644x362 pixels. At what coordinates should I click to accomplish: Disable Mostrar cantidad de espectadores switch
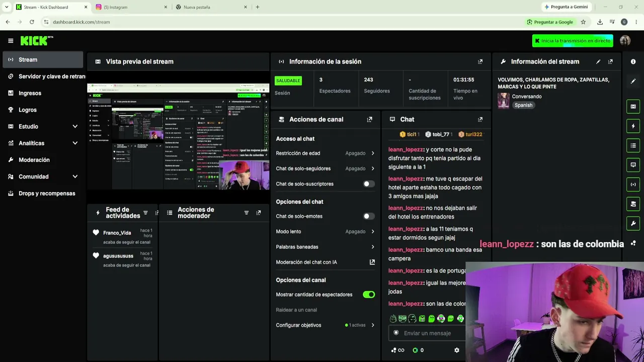tap(369, 295)
